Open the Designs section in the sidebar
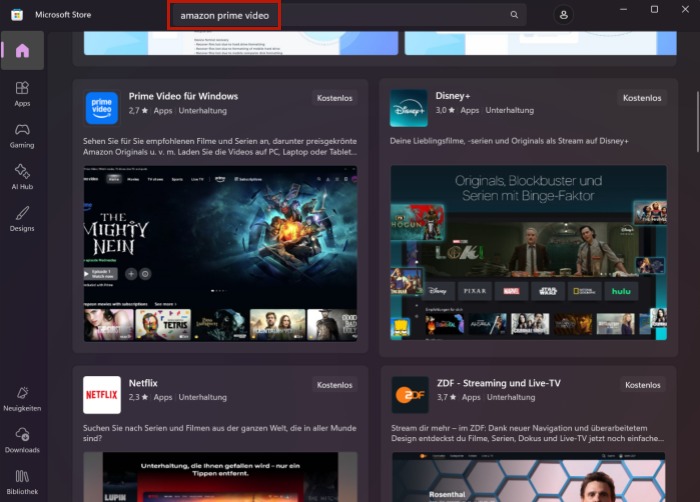Image resolution: width=700 pixels, height=502 pixels. pos(22,219)
